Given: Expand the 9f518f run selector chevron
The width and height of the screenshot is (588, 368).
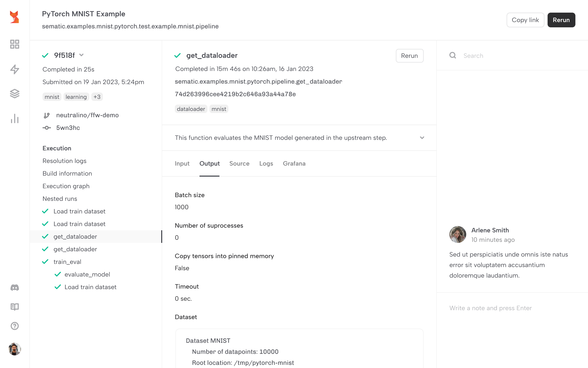Looking at the screenshot, I should 81,55.
